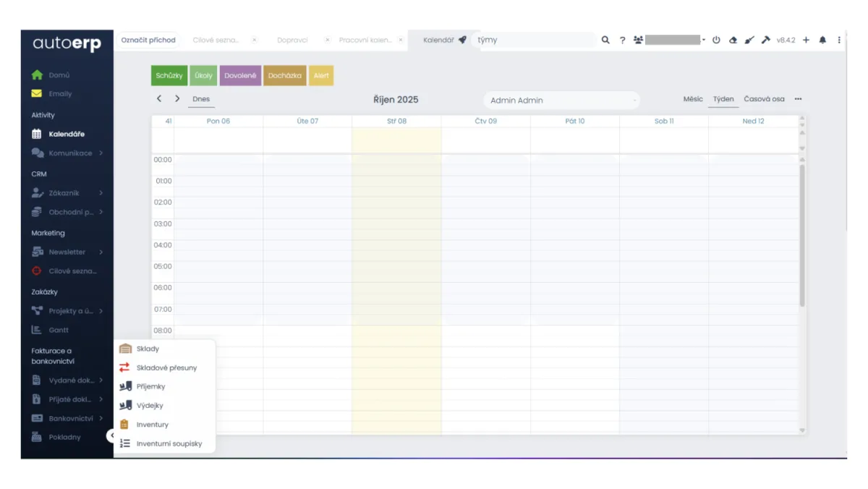The width and height of the screenshot is (868, 489).
Task: Click the power icon in top toolbar
Action: [716, 41]
